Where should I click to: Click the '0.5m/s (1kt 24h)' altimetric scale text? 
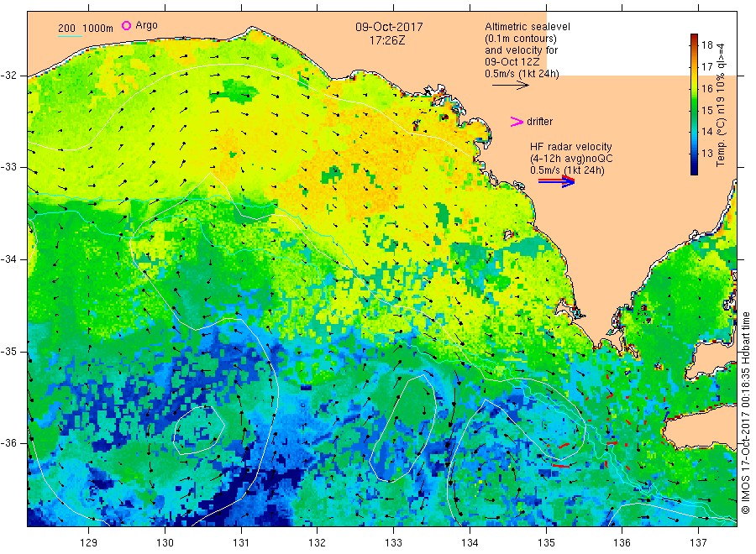[x=522, y=74]
